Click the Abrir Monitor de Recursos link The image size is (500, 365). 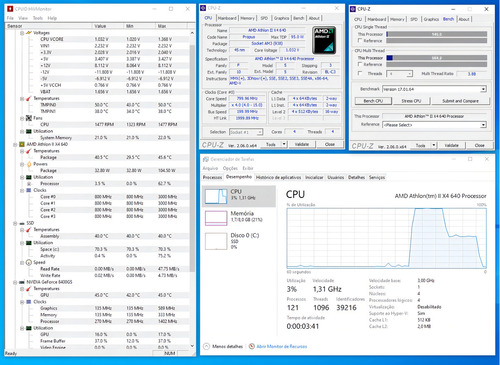(282, 346)
